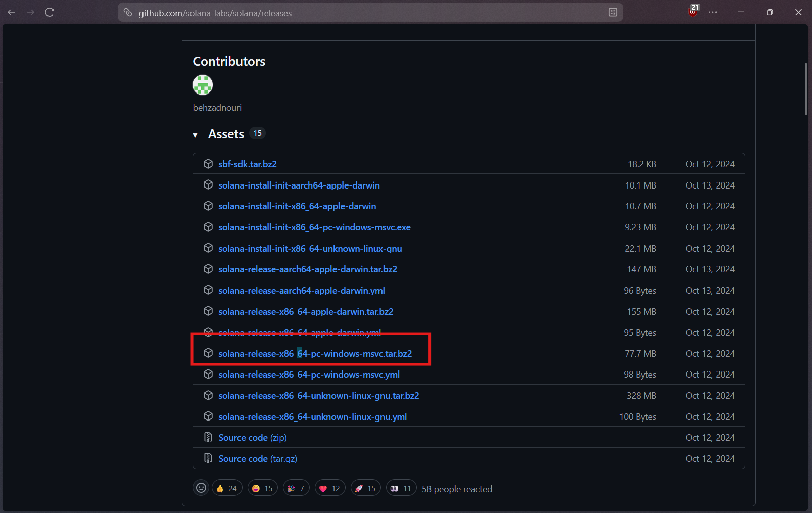Open the add reaction smiley picker
This screenshot has height=513, width=812.
201,488
